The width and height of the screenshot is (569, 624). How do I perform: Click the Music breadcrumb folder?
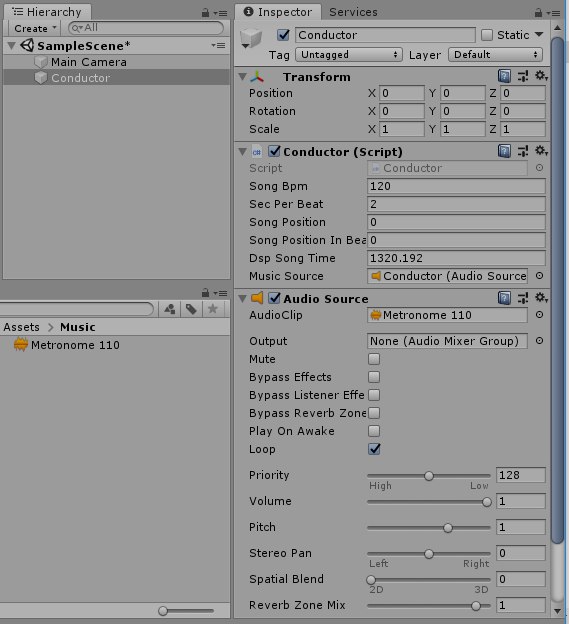(x=78, y=327)
